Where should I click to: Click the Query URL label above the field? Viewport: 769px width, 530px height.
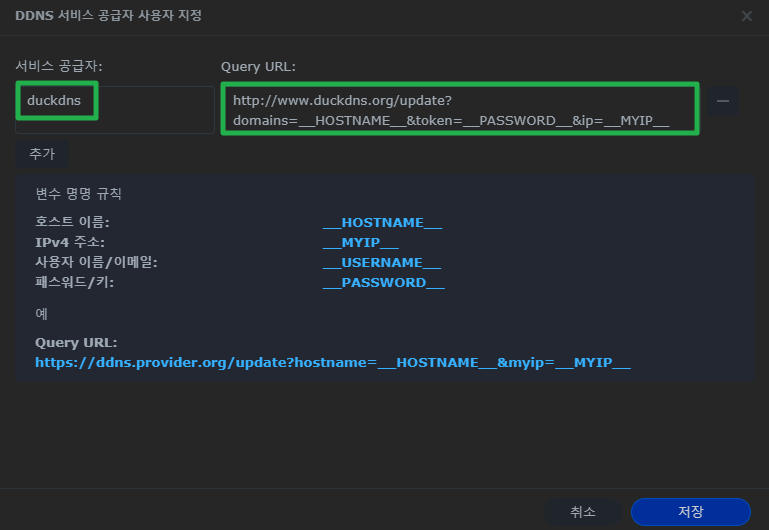point(258,66)
